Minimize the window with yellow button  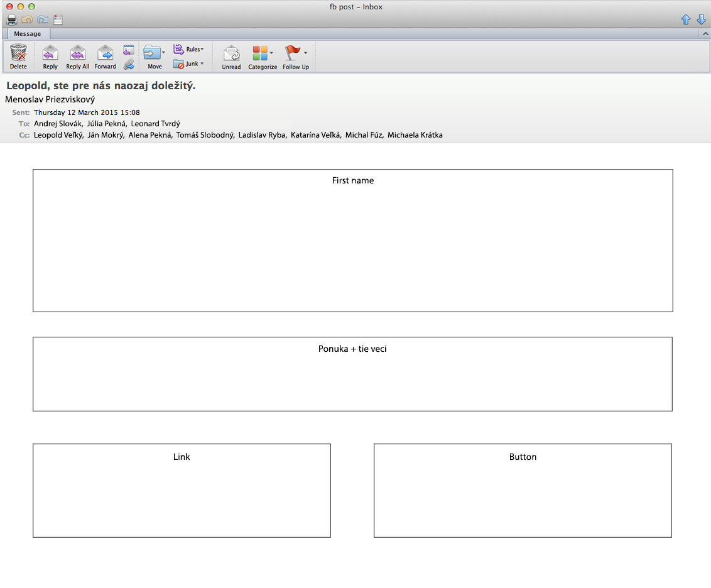tap(20, 7)
